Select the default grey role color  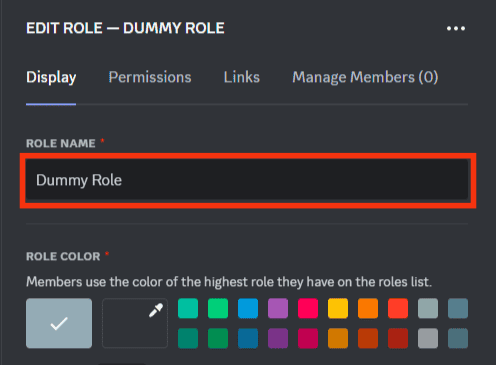point(59,323)
